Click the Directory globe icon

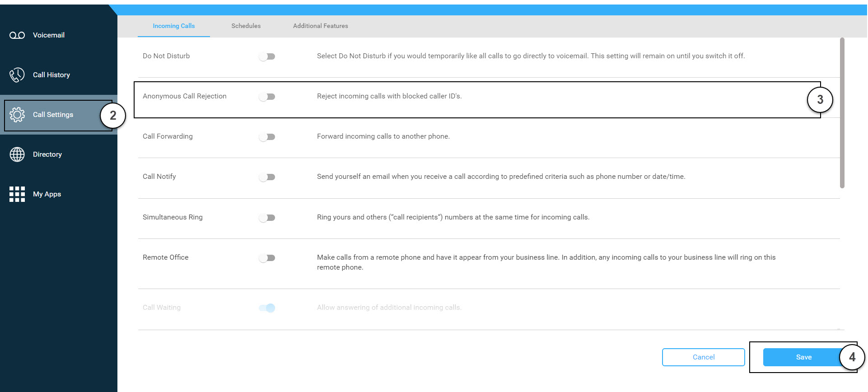[17, 154]
